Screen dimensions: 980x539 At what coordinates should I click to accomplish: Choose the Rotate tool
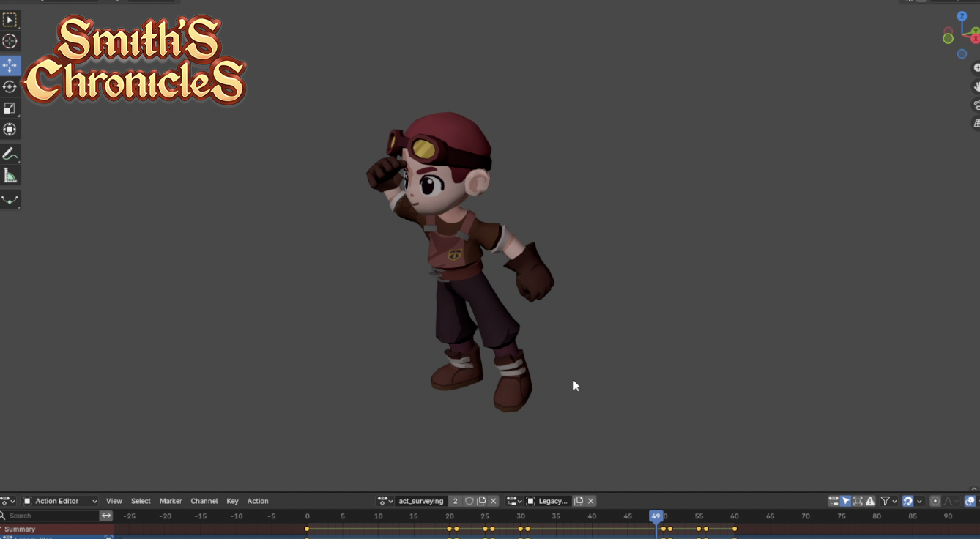point(10,87)
